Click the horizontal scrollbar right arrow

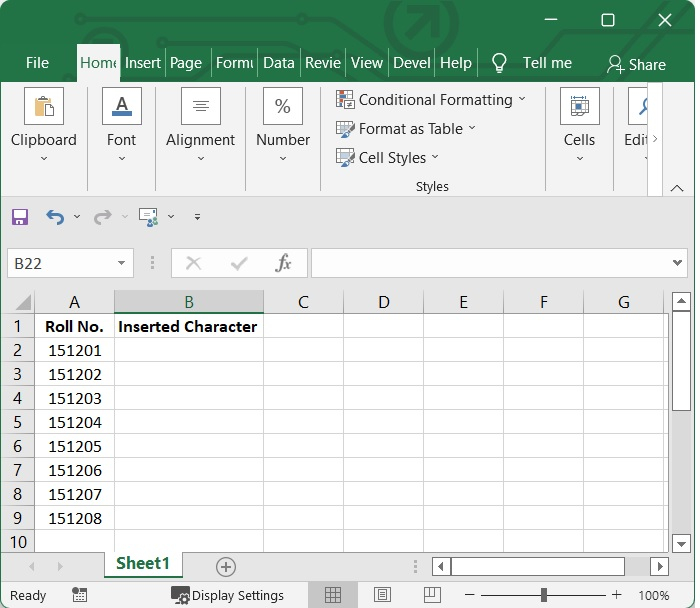(659, 567)
